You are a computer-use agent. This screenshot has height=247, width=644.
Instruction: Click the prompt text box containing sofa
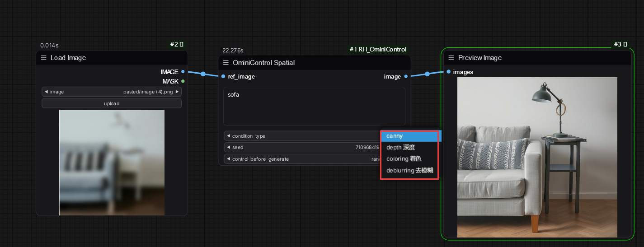tap(314, 106)
